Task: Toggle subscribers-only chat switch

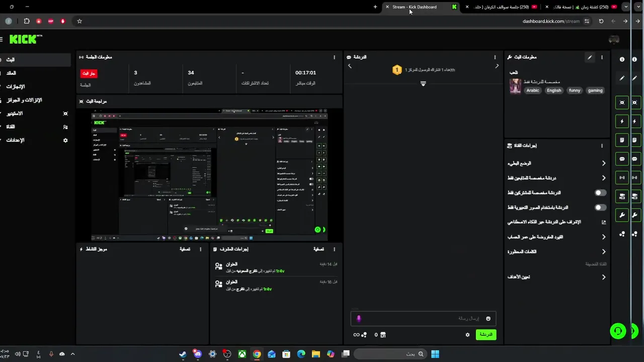Action: (x=600, y=193)
